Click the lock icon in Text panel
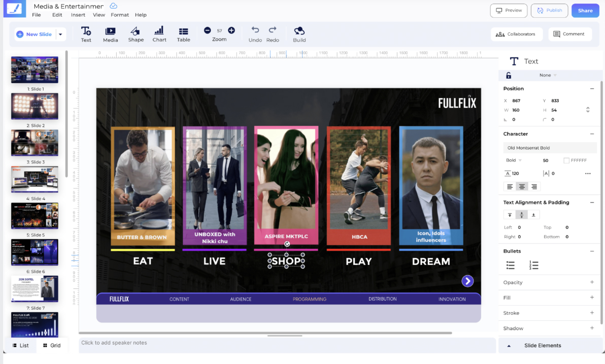The width and height of the screenshot is (605, 364). 509,75
